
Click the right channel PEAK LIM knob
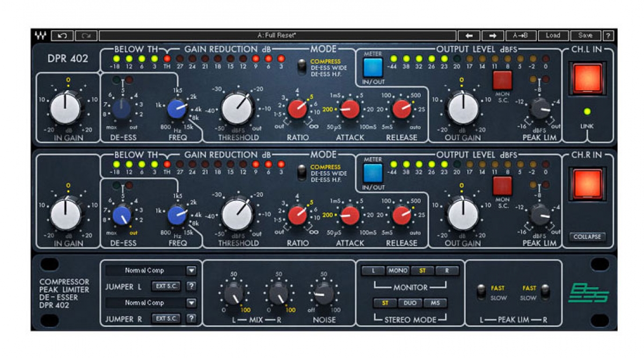[540, 215]
